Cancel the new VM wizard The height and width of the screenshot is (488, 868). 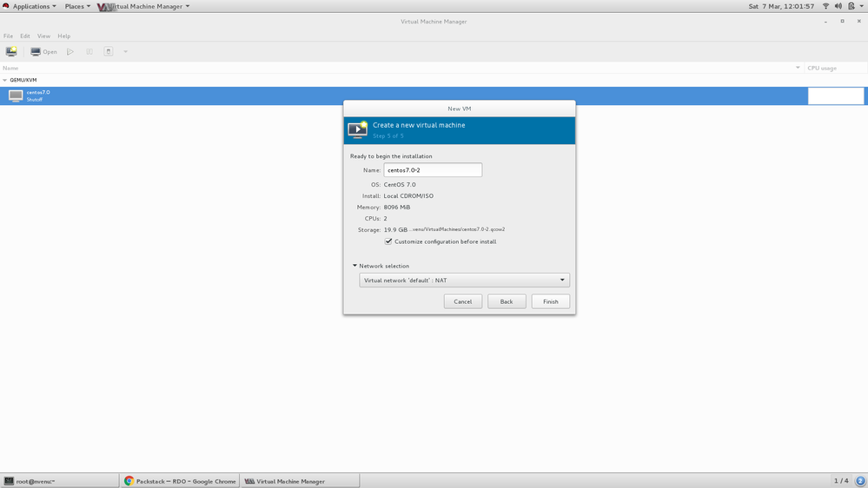point(462,301)
